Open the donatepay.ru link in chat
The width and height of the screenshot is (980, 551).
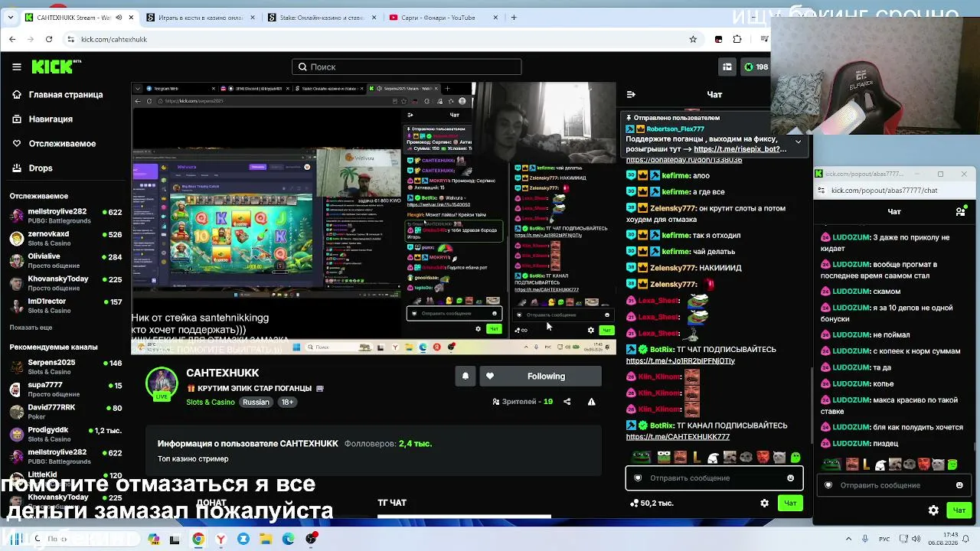pos(684,161)
